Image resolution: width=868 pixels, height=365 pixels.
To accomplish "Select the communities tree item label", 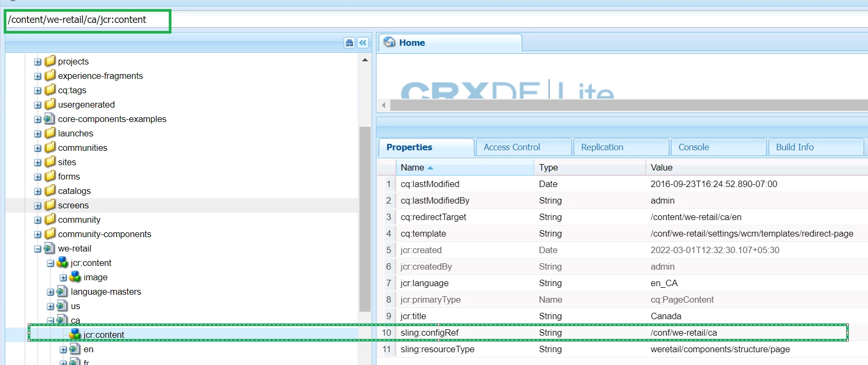I will click(83, 148).
